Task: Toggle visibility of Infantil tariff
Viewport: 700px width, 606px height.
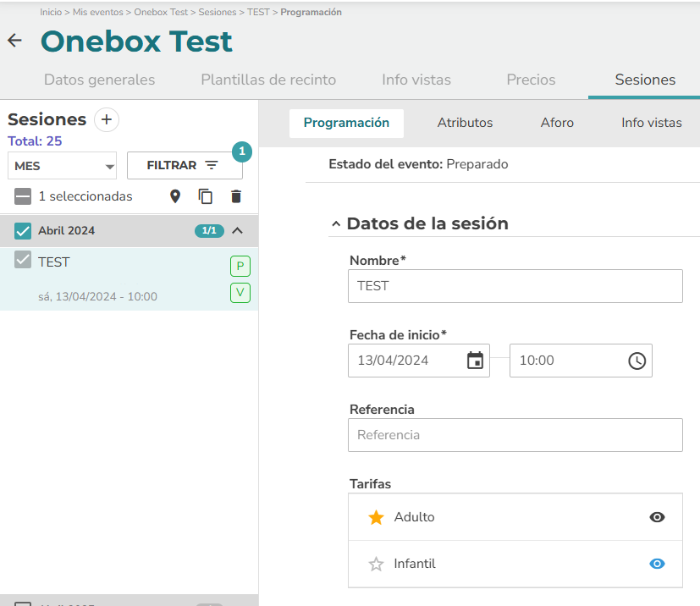Action: click(657, 564)
